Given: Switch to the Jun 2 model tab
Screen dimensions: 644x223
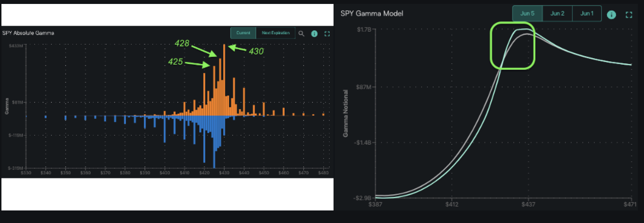Looking at the screenshot, I should coord(557,13).
